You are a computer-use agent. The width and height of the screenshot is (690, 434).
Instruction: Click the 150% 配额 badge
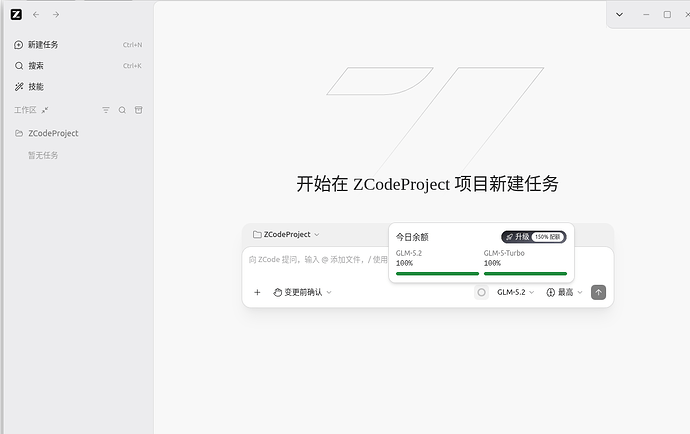(x=548, y=237)
